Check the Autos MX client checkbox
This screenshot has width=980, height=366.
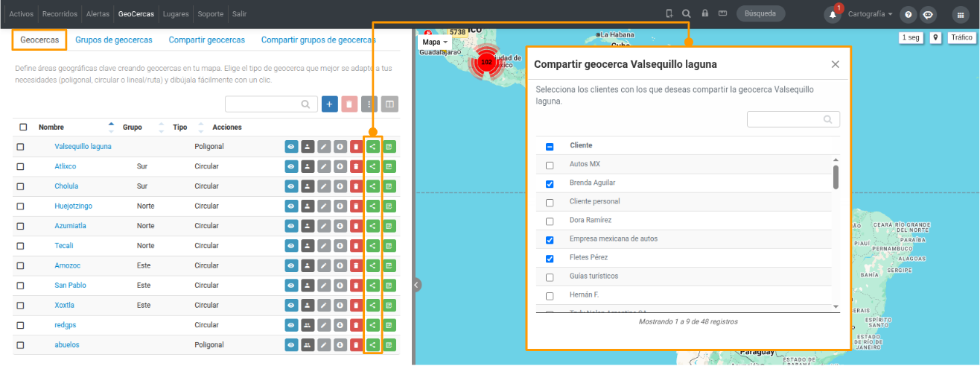pos(550,165)
